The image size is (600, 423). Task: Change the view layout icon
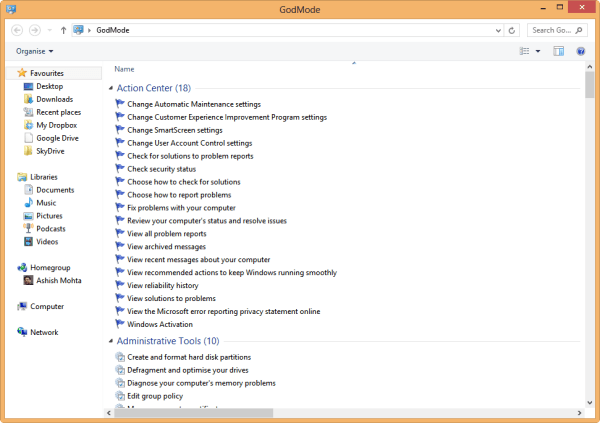click(524, 51)
